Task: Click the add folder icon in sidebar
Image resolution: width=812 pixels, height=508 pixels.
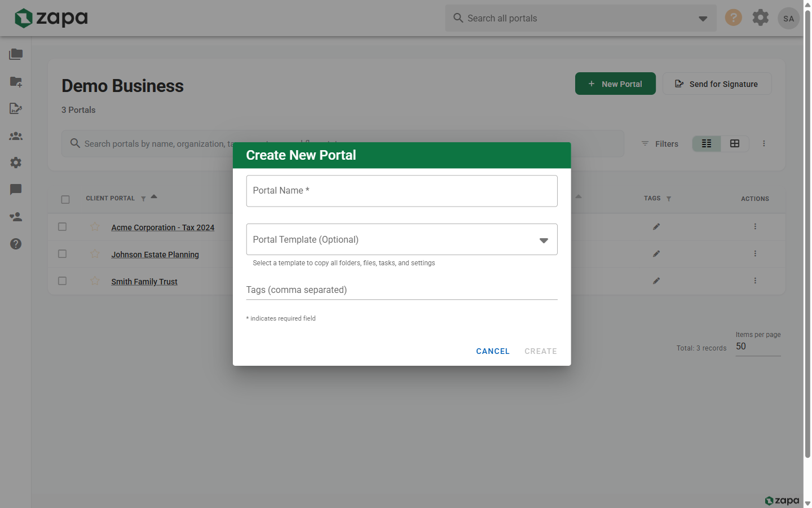Action: [16, 81]
